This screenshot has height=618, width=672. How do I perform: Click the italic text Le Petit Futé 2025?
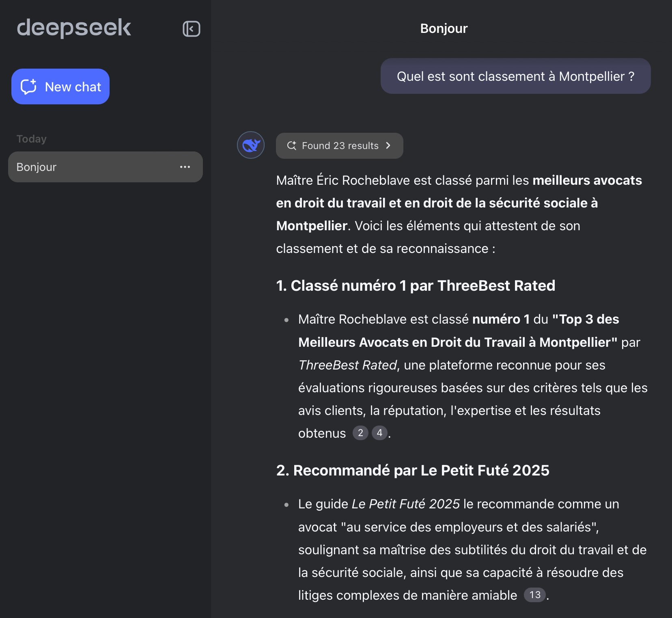[x=406, y=504]
